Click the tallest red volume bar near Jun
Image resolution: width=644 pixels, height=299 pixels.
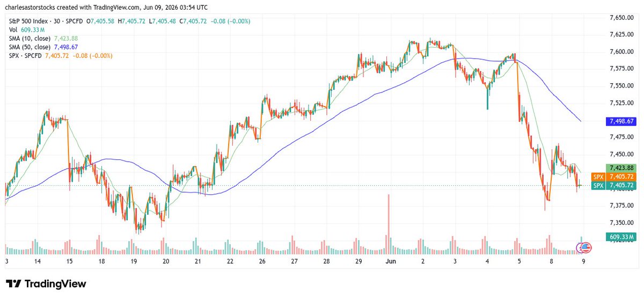coord(388,224)
